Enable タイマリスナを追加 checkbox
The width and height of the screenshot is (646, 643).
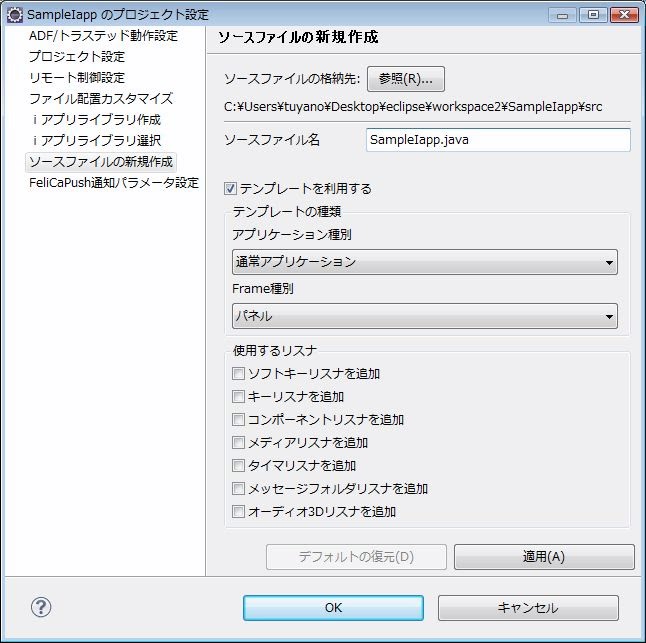238,466
